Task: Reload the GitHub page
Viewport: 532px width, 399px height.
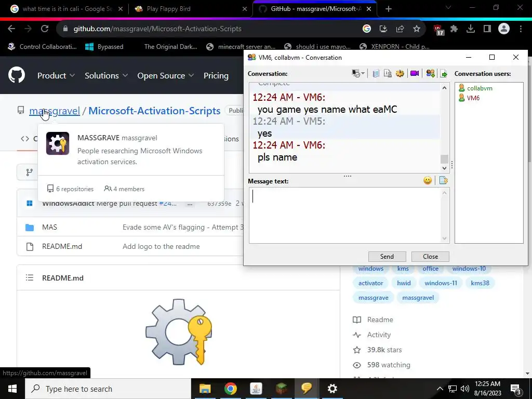Action: pos(45,29)
